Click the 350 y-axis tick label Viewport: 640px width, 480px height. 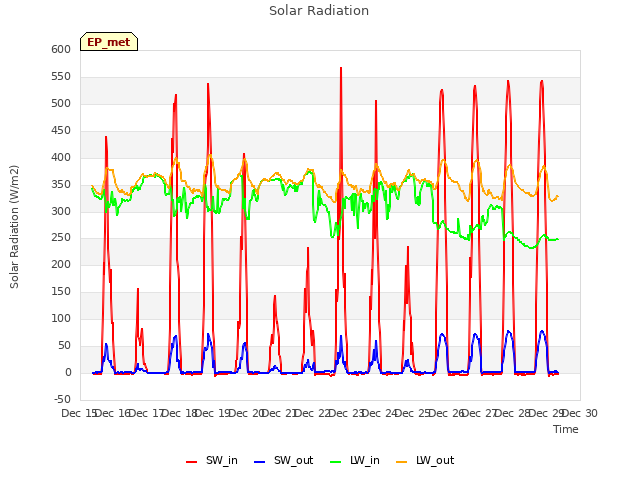click(x=61, y=184)
